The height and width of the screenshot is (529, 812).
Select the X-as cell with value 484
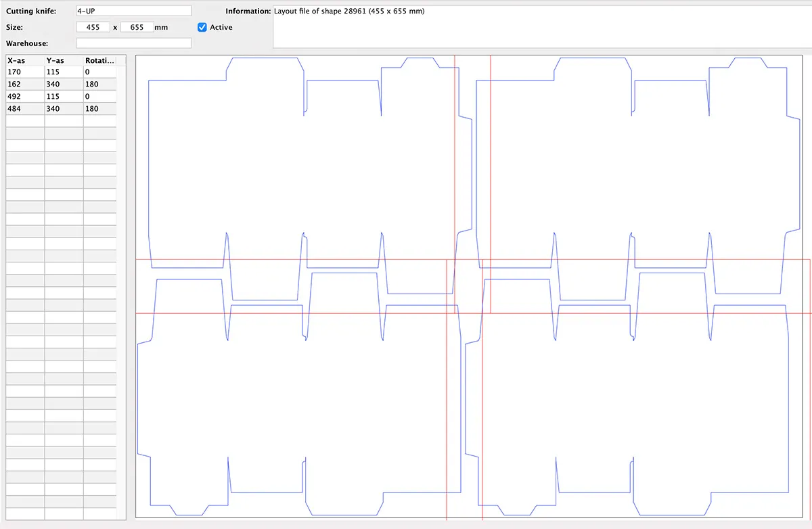click(x=25, y=108)
